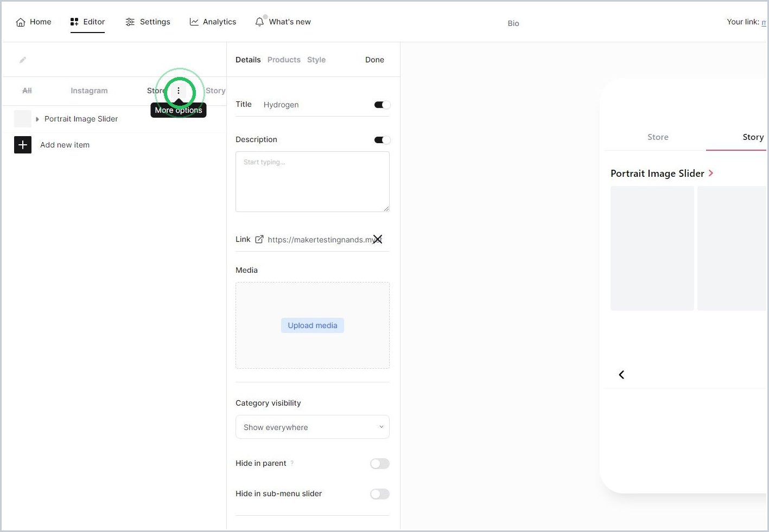Toggle the Description switch
The width and height of the screenshot is (769, 532).
click(x=382, y=140)
